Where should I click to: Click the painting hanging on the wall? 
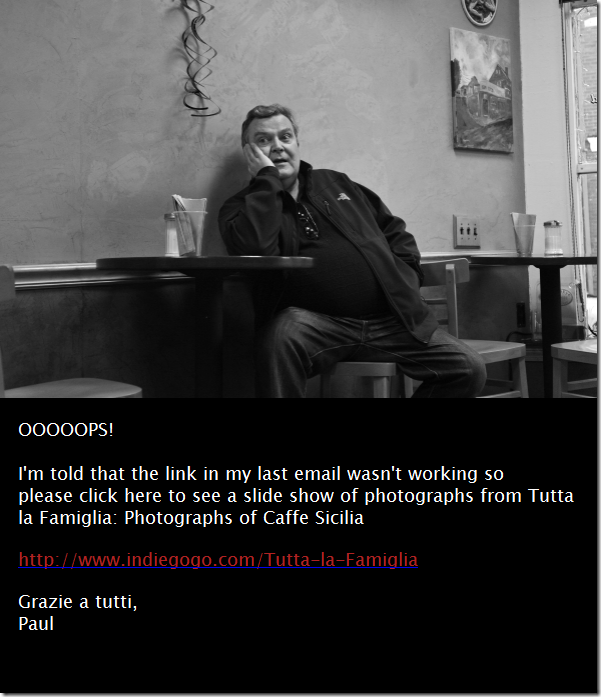click(x=481, y=90)
